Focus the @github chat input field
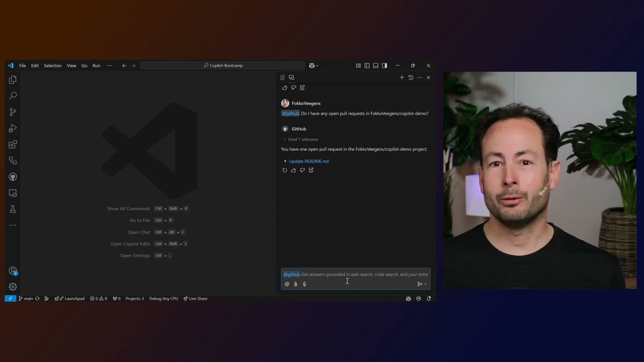644x362 pixels. coord(356,275)
